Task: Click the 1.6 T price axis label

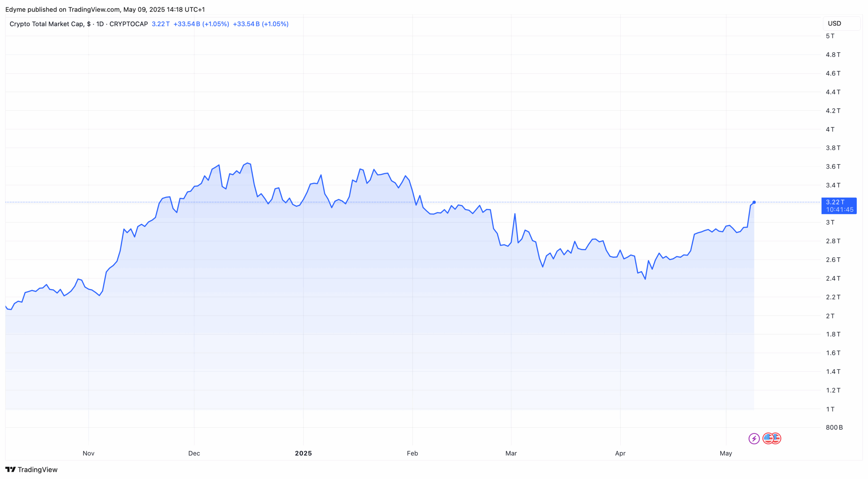Action: (x=833, y=353)
